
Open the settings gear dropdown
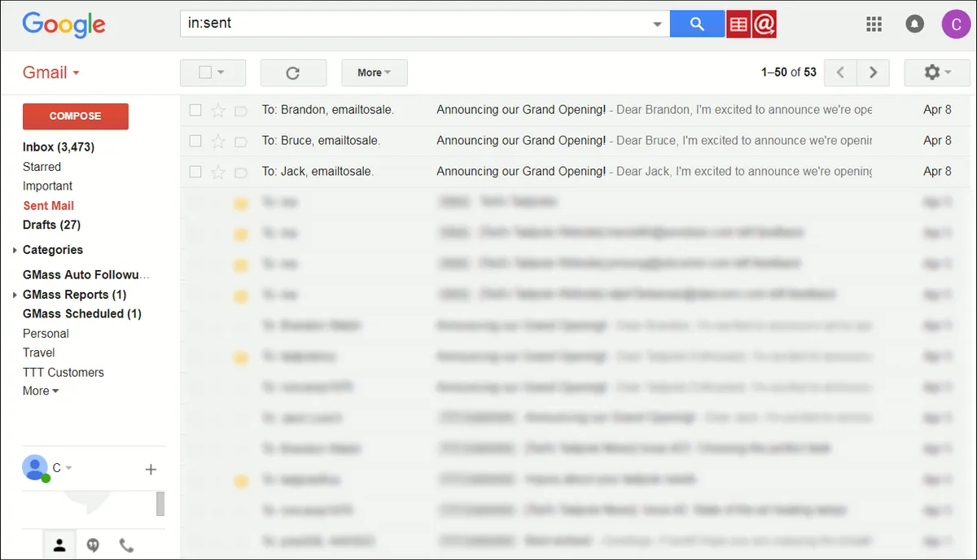(x=937, y=72)
